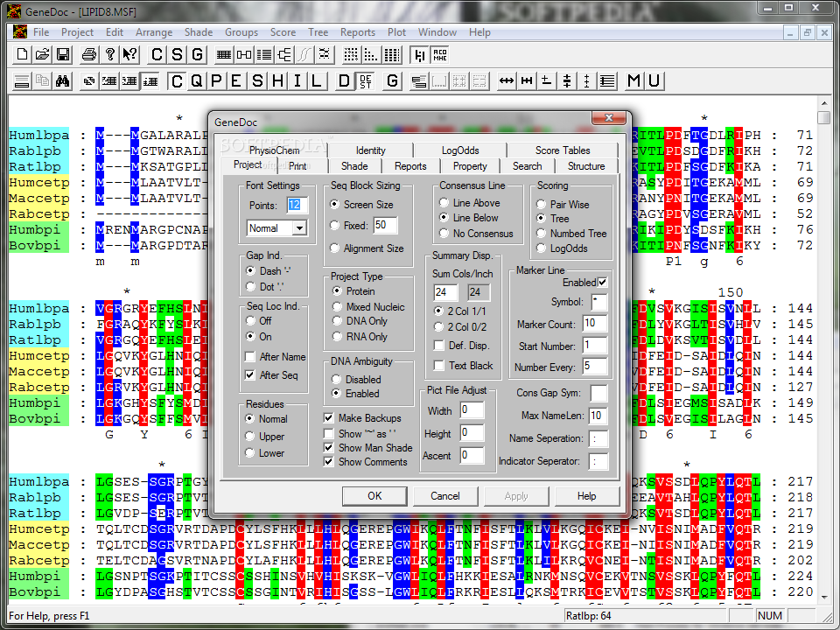The width and height of the screenshot is (840, 630).
Task: Click the top-row 'C' toolbar button
Action: pos(157,54)
